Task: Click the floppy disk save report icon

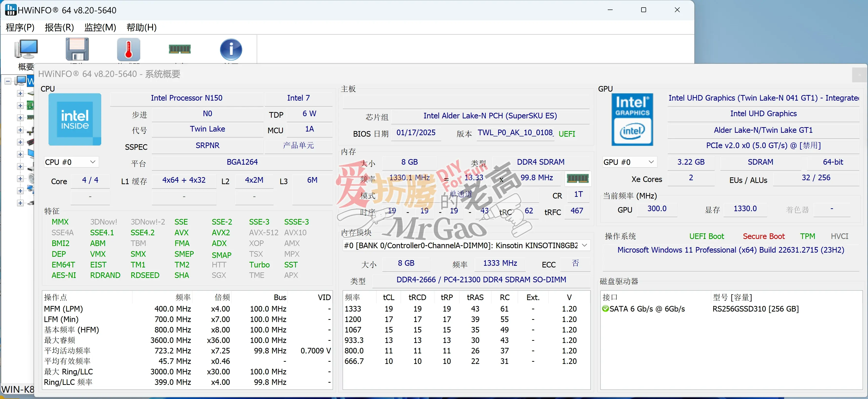Action: click(77, 50)
